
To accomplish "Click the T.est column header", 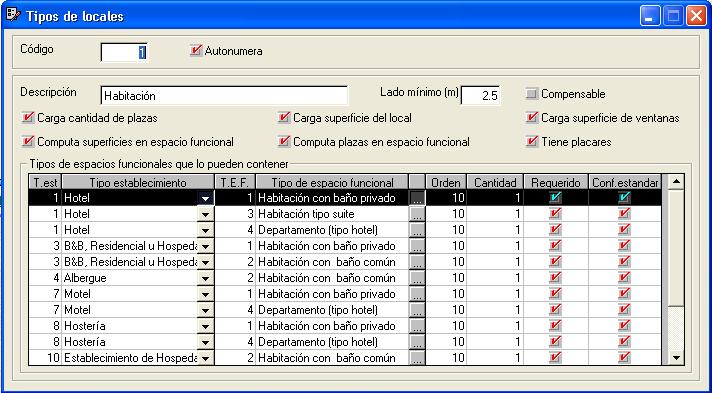I will coord(45,182).
